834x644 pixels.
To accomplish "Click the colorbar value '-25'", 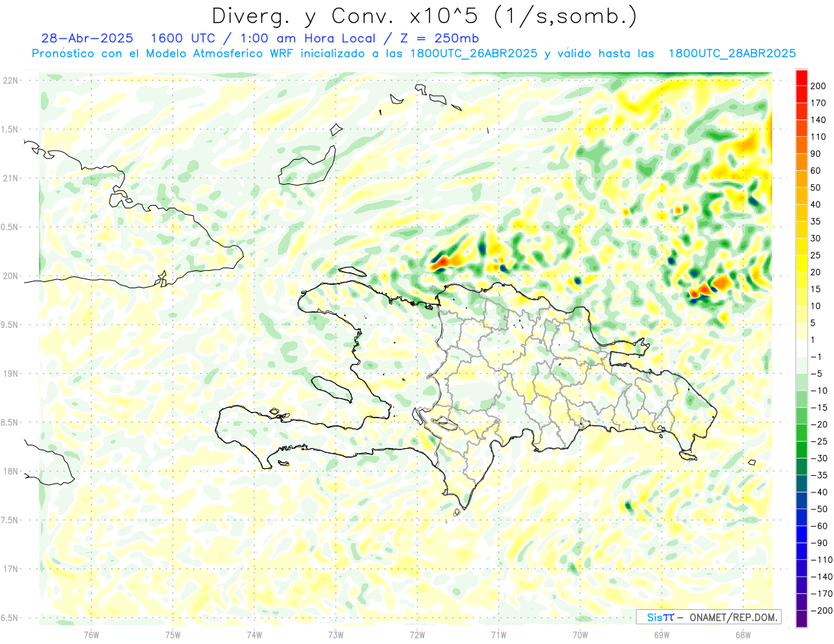I will pyautogui.click(x=819, y=442).
